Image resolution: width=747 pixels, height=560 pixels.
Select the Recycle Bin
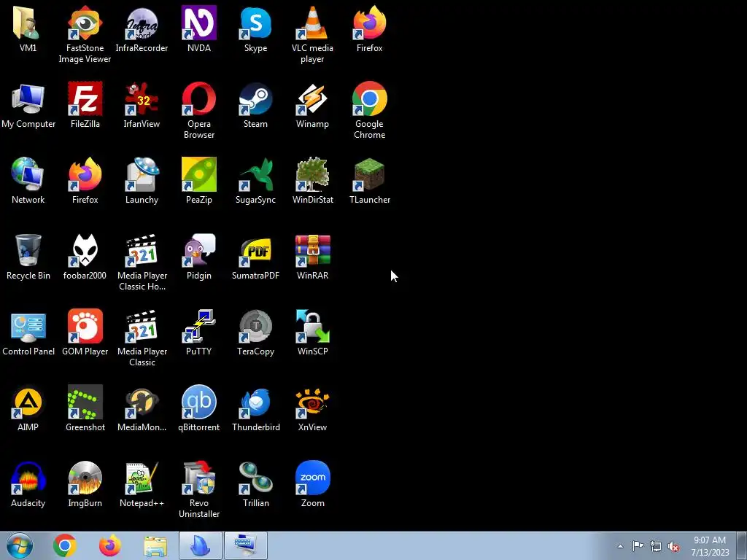[28, 250]
